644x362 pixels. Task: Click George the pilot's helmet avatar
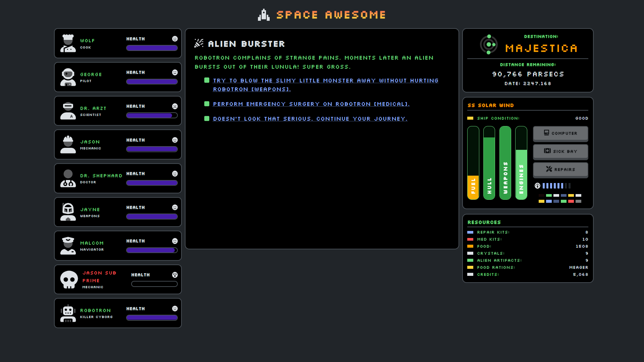pos(68,77)
